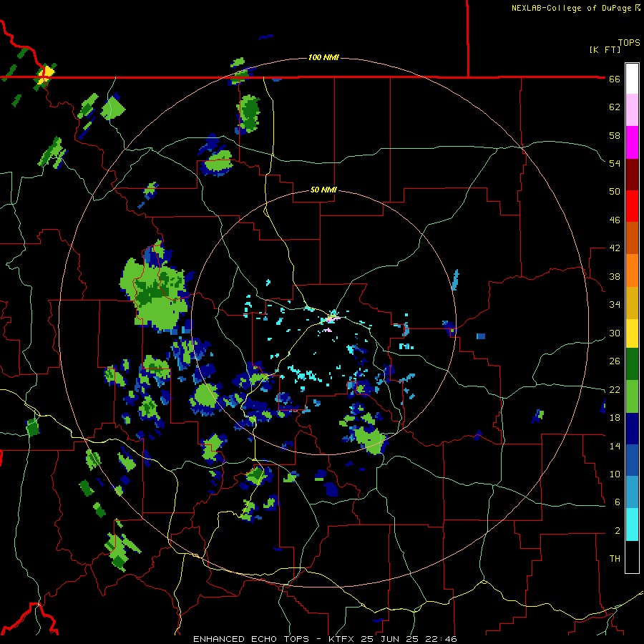
Task: Select the TOPS legend heading
Action: point(629,42)
